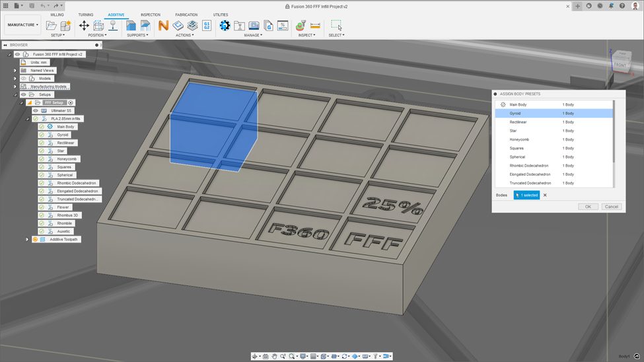Open the MANUFACTURE workspace dropdown
This screenshot has height=362, width=644.
point(22,25)
